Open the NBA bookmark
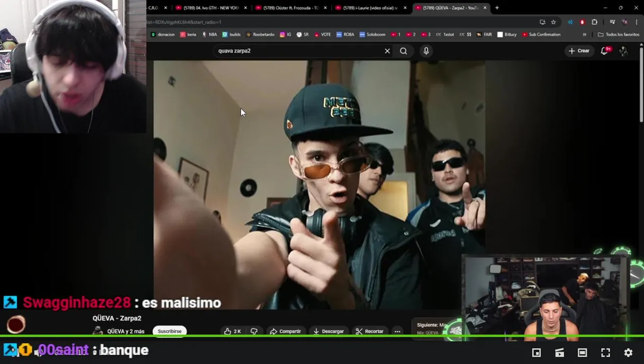Screen dimensions: 644x364 pos(209,34)
